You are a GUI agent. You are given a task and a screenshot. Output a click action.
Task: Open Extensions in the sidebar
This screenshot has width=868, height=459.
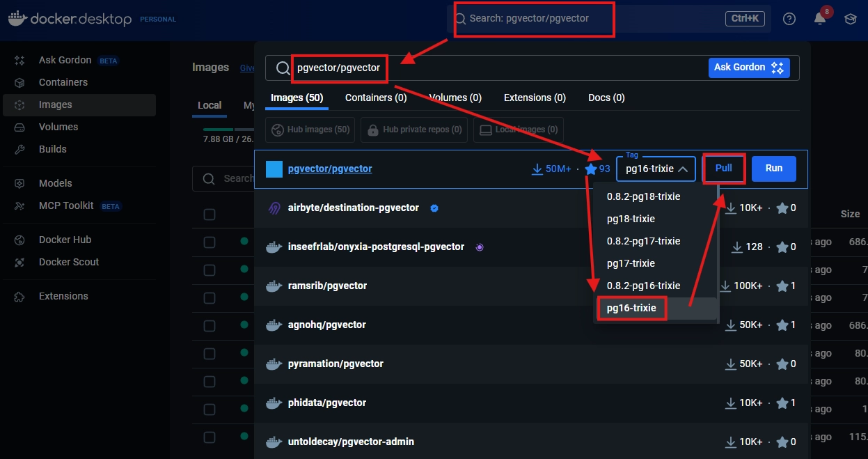78,296
